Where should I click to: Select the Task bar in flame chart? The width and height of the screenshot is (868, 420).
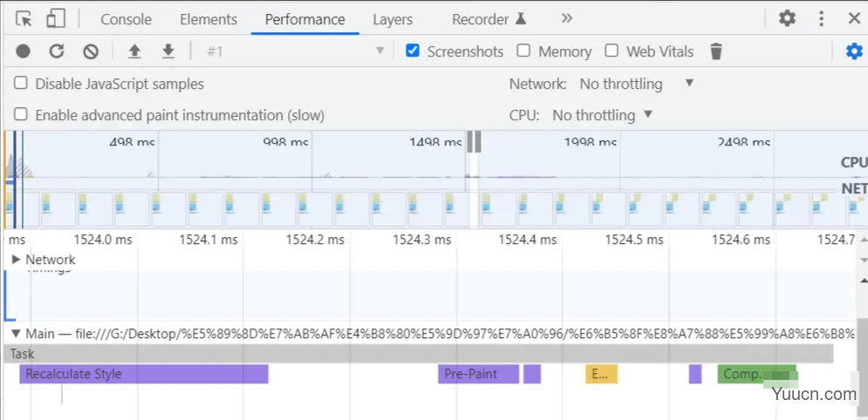(x=419, y=354)
